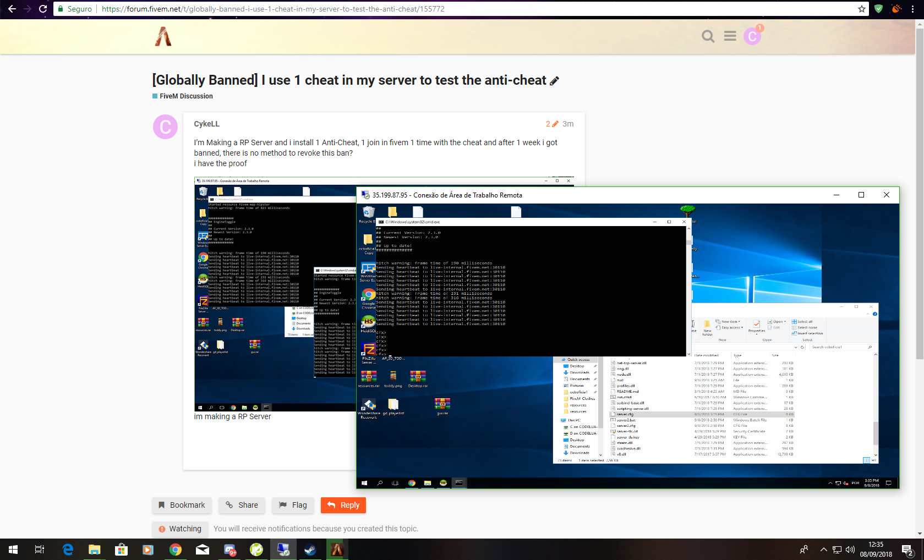Open the CykeLL user avatar menu in the header
924x560 pixels.
click(x=752, y=36)
